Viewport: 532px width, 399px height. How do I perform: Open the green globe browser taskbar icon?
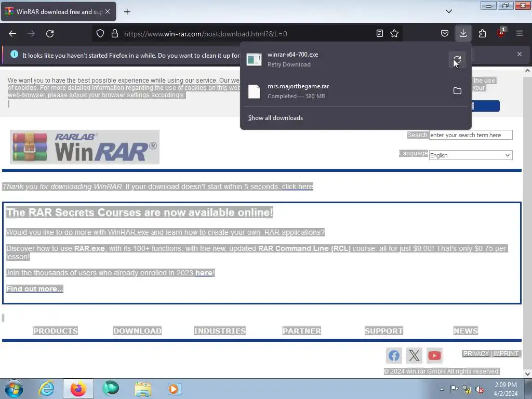tap(111, 389)
